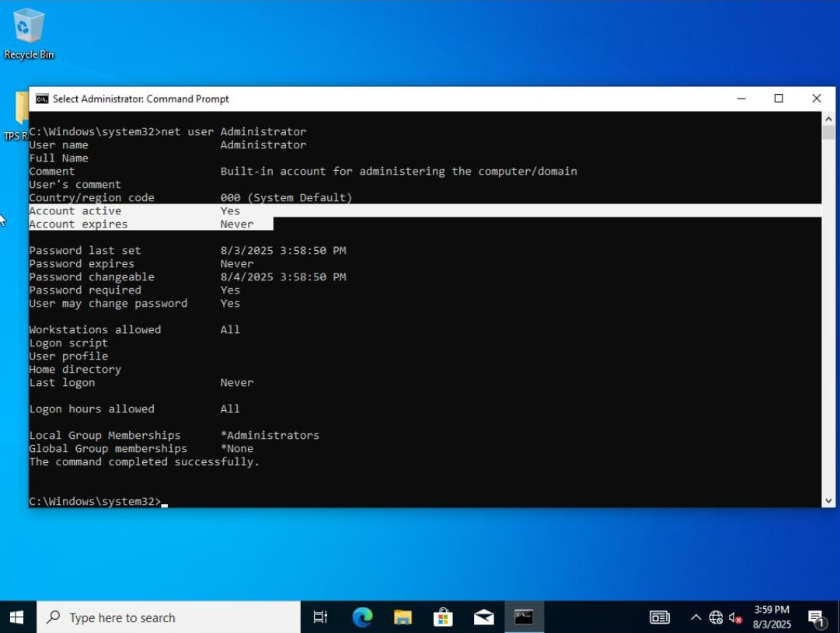Click the 'Logon hours allowed' line
The image size is (840, 633).
[134, 409]
